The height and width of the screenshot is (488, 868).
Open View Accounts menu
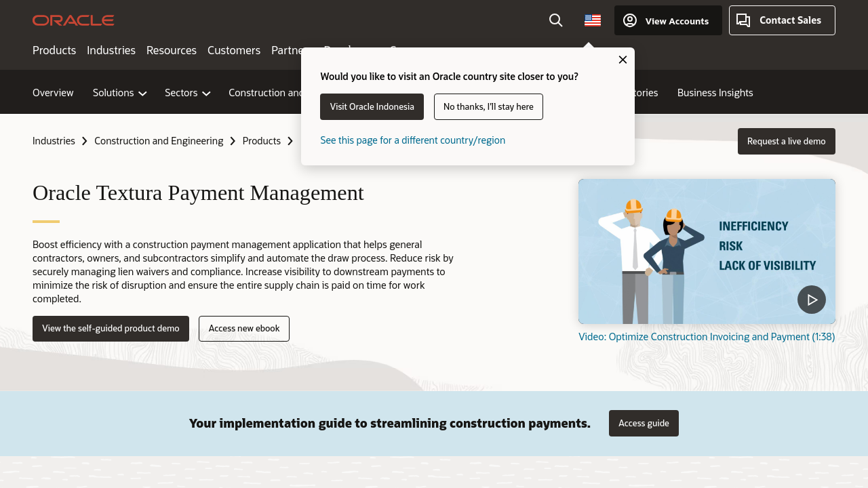pyautogui.click(x=668, y=20)
